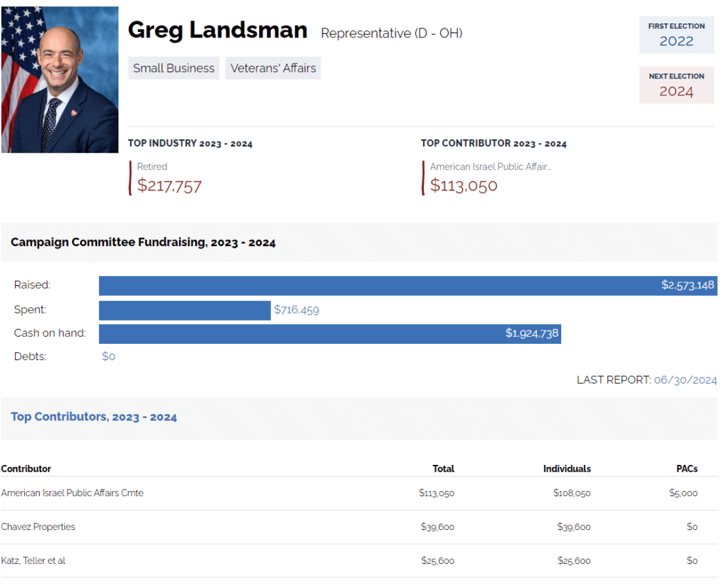Click the Raised fundraising bar
Screen dimensions: 724x588
click(408, 285)
